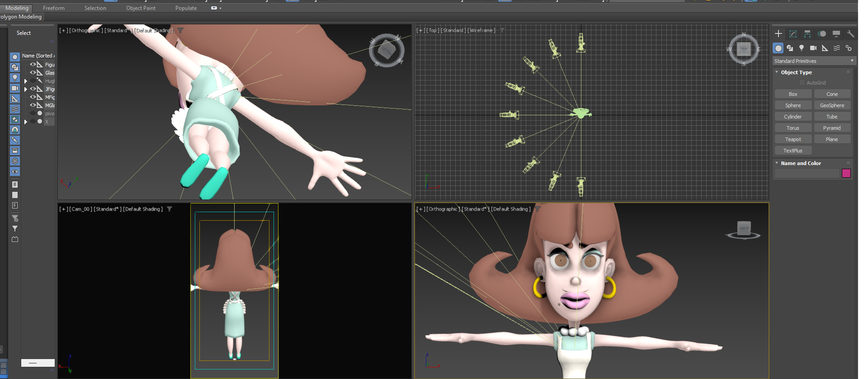
Task: Select Geometry category in command panel
Action: tap(778, 48)
